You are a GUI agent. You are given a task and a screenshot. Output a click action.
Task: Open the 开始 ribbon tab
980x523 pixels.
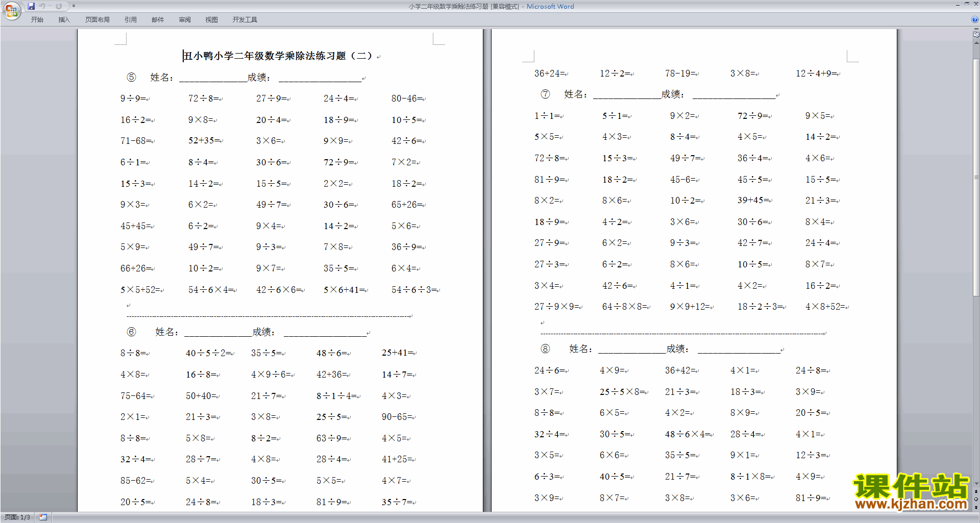click(37, 20)
